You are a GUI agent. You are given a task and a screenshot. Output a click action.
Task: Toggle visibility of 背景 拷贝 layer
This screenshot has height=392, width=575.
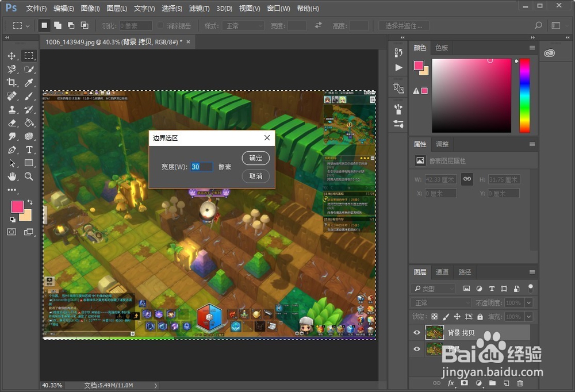(x=416, y=333)
